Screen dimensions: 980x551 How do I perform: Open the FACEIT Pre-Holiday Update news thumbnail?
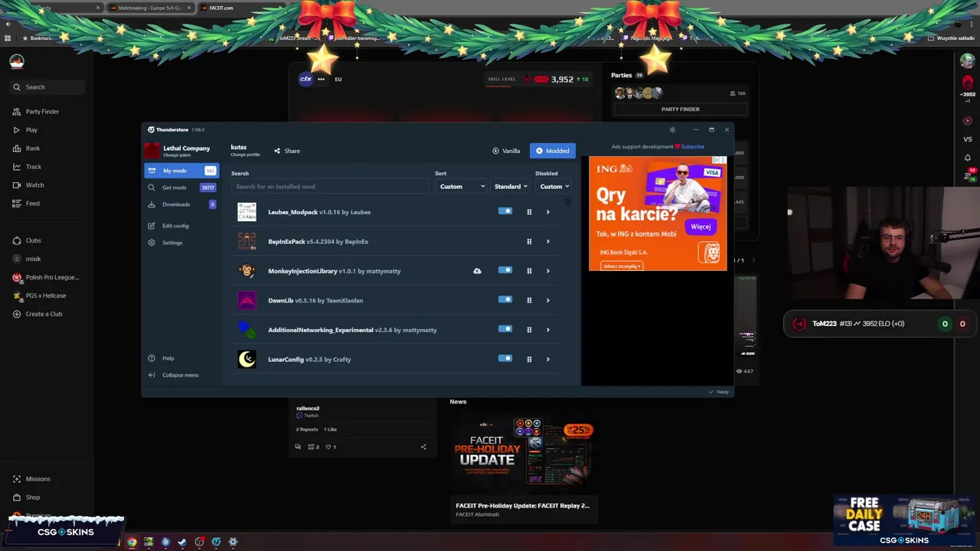[x=524, y=455]
